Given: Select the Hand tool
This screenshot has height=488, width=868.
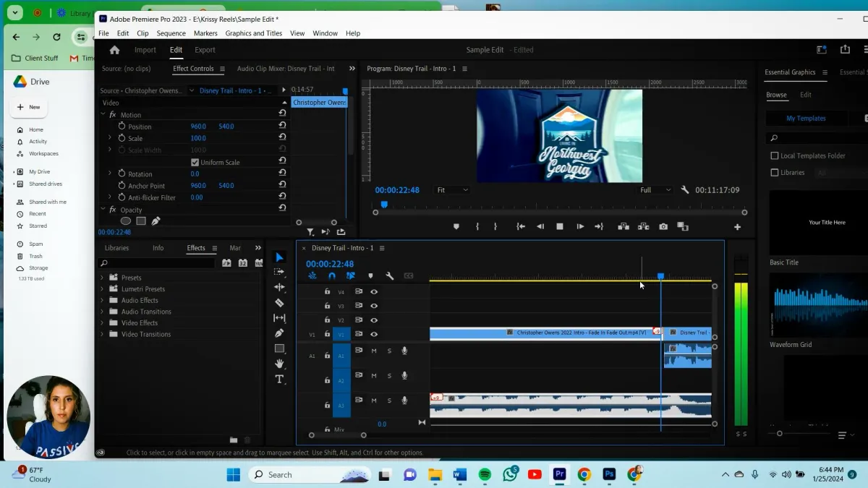Looking at the screenshot, I should (x=279, y=364).
